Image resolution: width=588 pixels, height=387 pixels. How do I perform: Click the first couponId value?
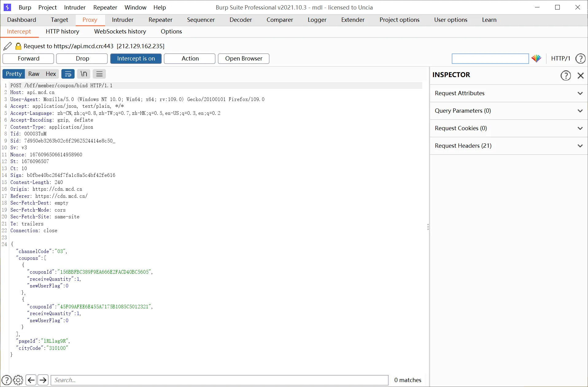(x=105, y=272)
